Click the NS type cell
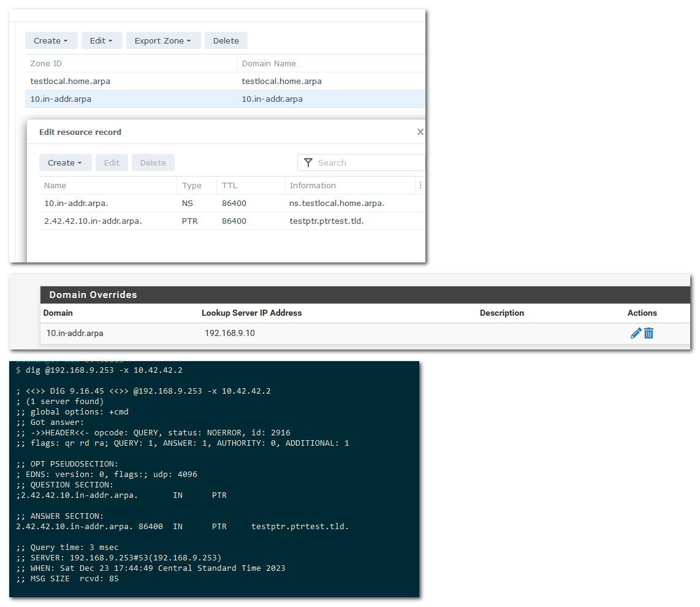Viewport: 700px width, 607px height. pyautogui.click(x=188, y=203)
